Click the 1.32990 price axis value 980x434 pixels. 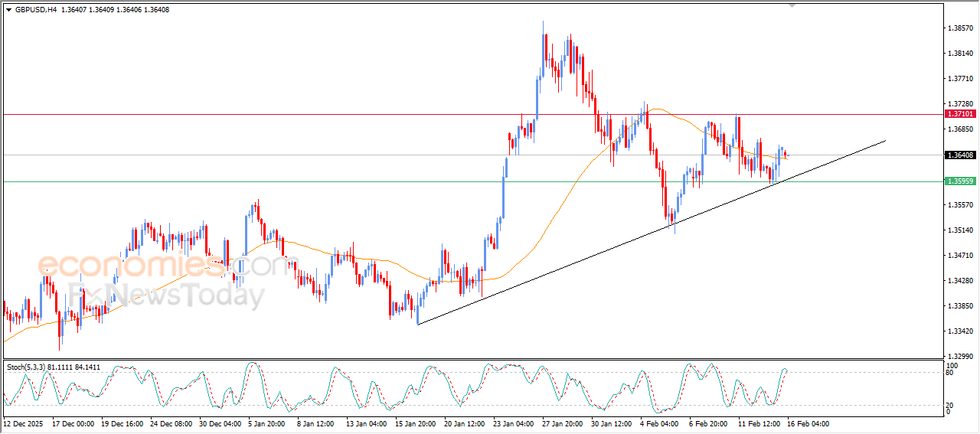pyautogui.click(x=960, y=357)
